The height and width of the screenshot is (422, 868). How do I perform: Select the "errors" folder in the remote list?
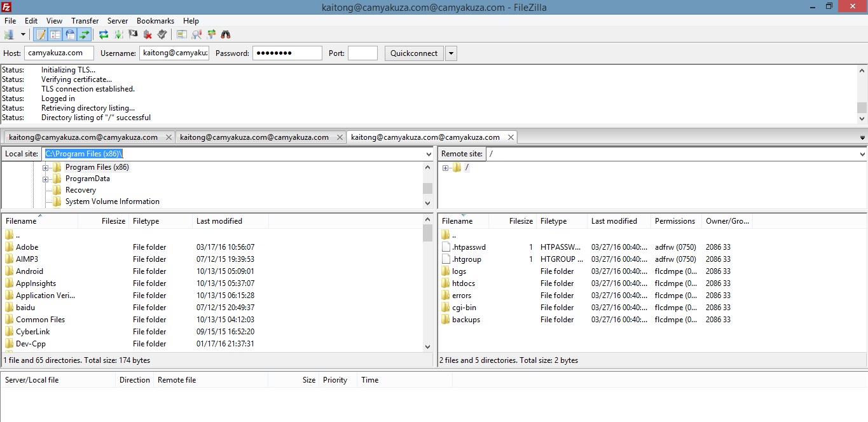tap(652, 296)
